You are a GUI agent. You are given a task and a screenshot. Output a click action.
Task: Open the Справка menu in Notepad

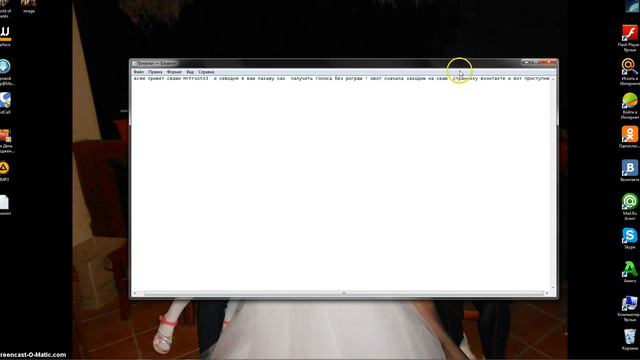[206, 72]
